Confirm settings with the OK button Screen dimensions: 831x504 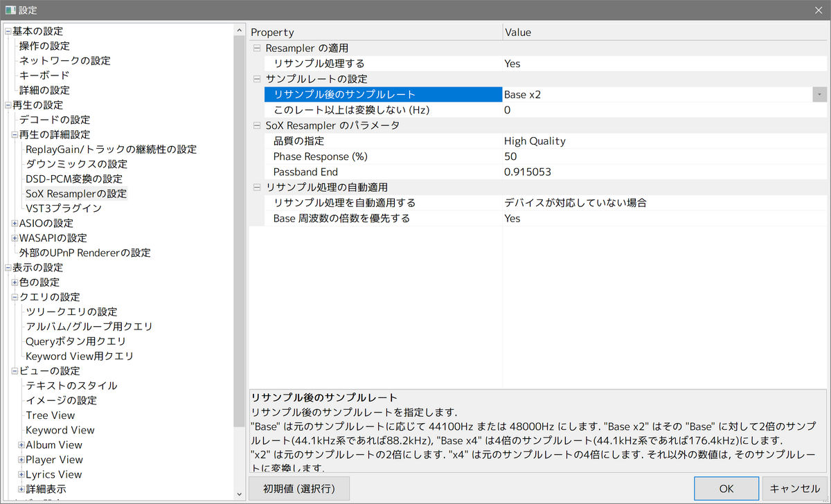726,489
